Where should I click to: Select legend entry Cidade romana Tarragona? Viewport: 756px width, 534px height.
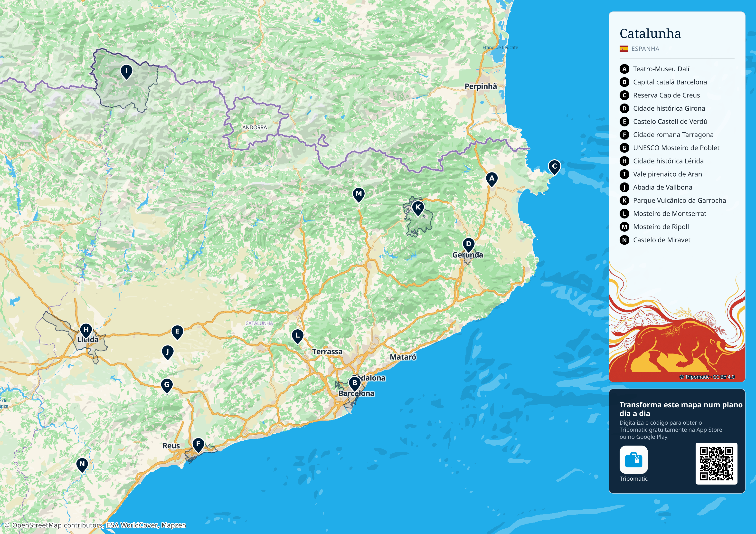tap(673, 135)
